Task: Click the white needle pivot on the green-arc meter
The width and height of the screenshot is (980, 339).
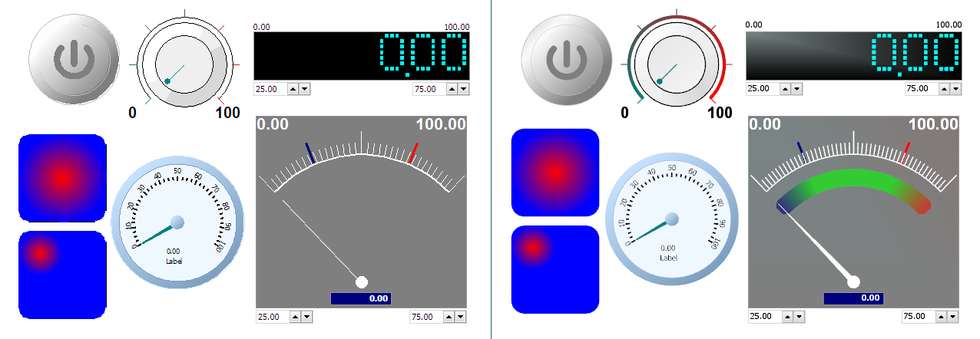Action: (853, 281)
